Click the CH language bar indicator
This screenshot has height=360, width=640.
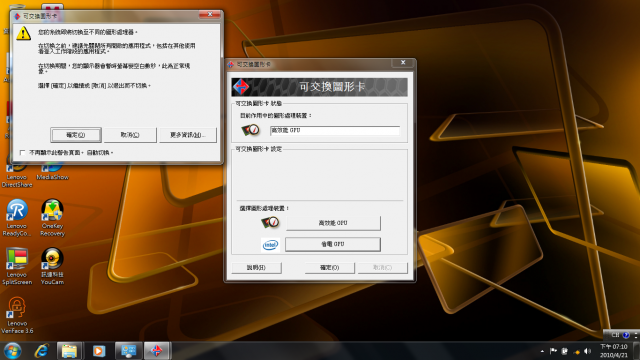[x=615, y=335]
